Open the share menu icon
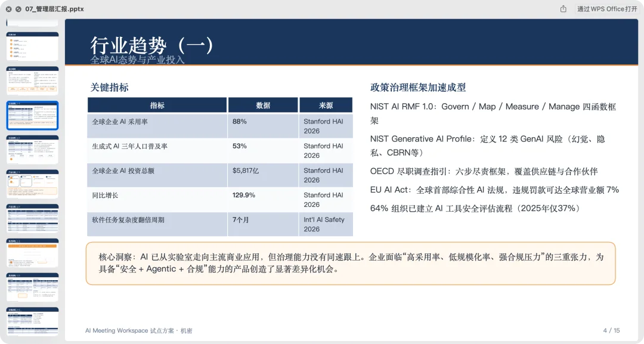The height and width of the screenshot is (344, 644). point(563,9)
